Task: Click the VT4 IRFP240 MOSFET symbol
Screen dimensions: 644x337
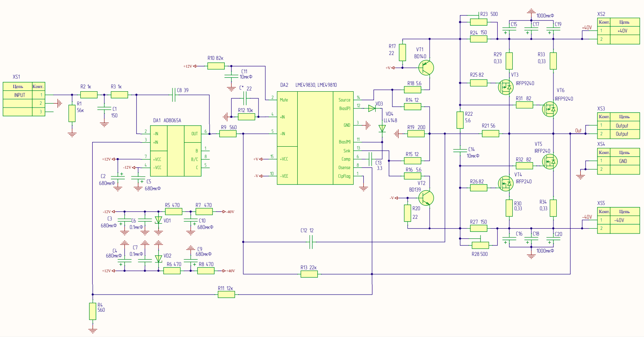Action: (x=506, y=184)
